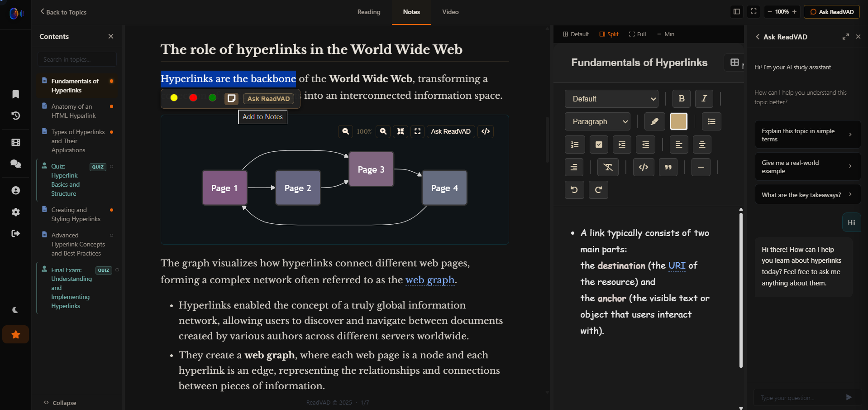Toggle dark mode moon icon
The width and height of the screenshot is (868, 410).
coord(16,310)
